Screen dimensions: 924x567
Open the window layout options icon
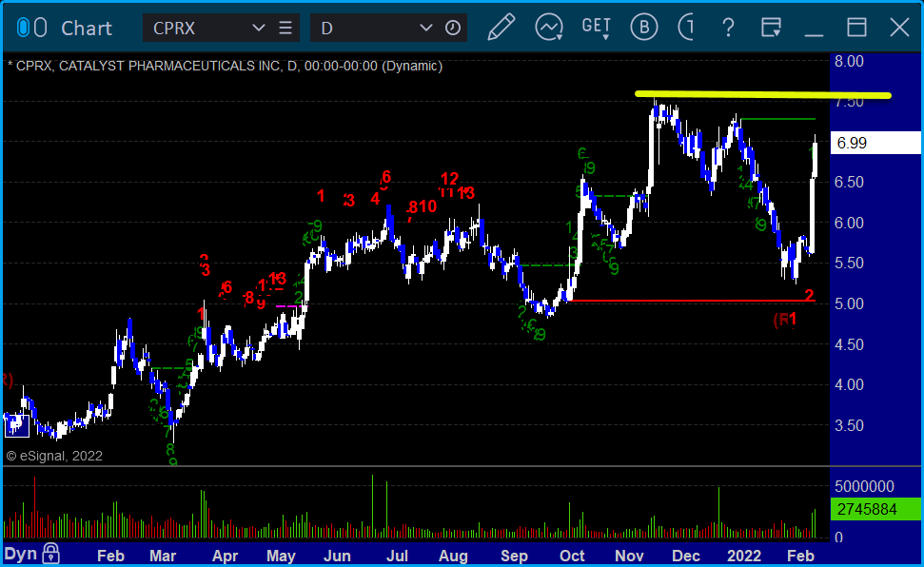771,28
